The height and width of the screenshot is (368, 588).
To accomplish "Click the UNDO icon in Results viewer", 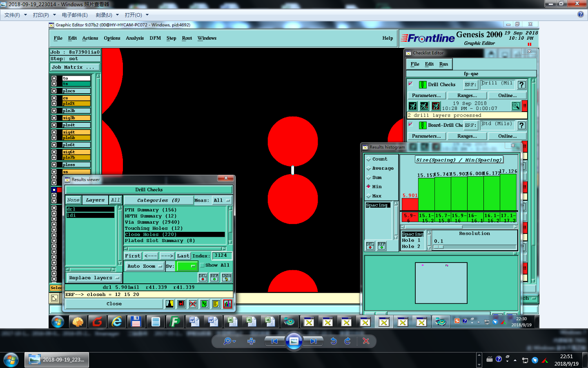I will 227,277.
